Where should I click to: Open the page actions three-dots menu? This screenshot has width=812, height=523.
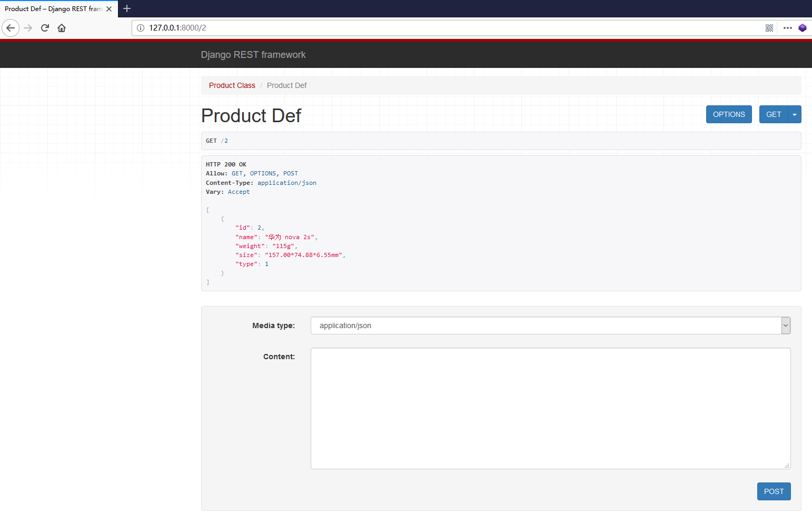[788, 28]
